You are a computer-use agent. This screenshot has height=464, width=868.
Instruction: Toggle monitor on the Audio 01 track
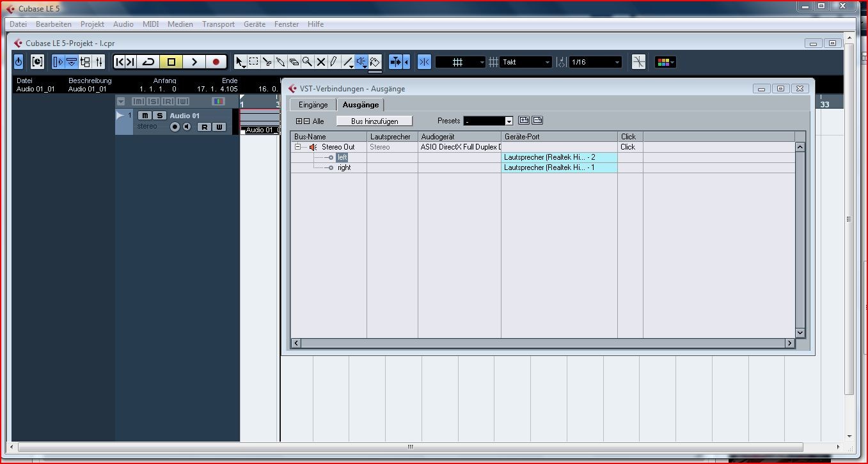tap(186, 127)
